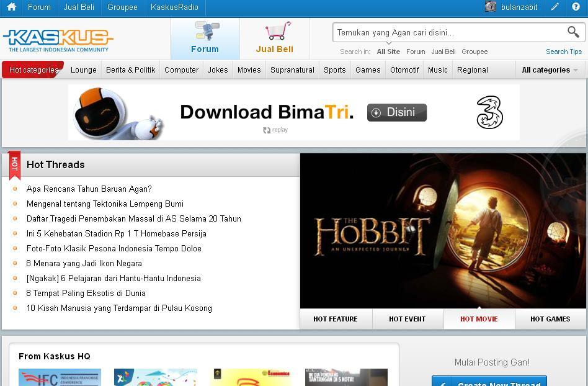Screen dimensions: 588x386
Task: Open KaskusRadio in the top bar
Action: (x=174, y=7)
